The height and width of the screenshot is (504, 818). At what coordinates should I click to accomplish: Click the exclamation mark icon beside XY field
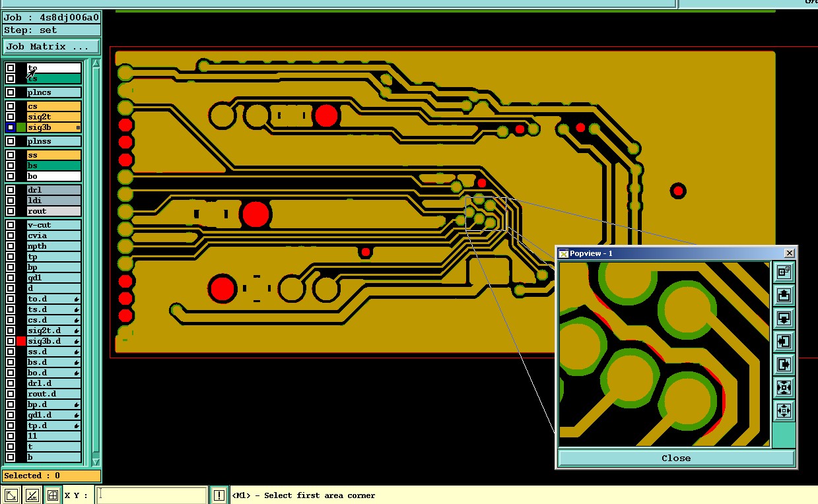click(219, 495)
